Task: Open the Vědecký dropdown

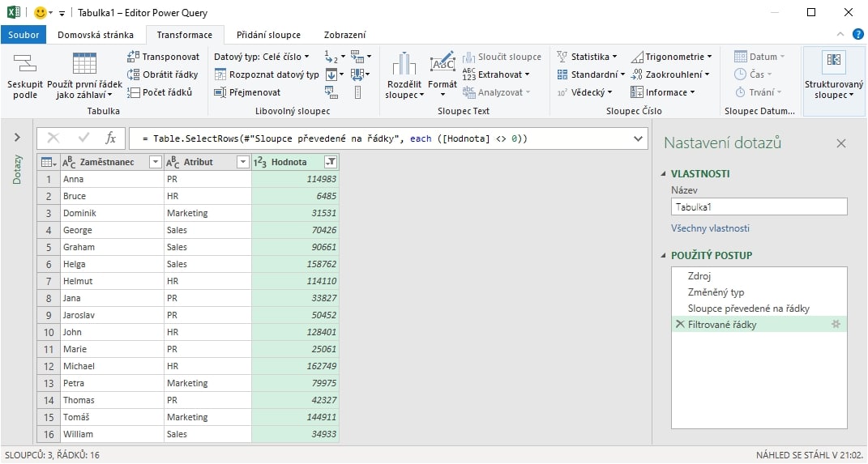Action: coord(584,92)
